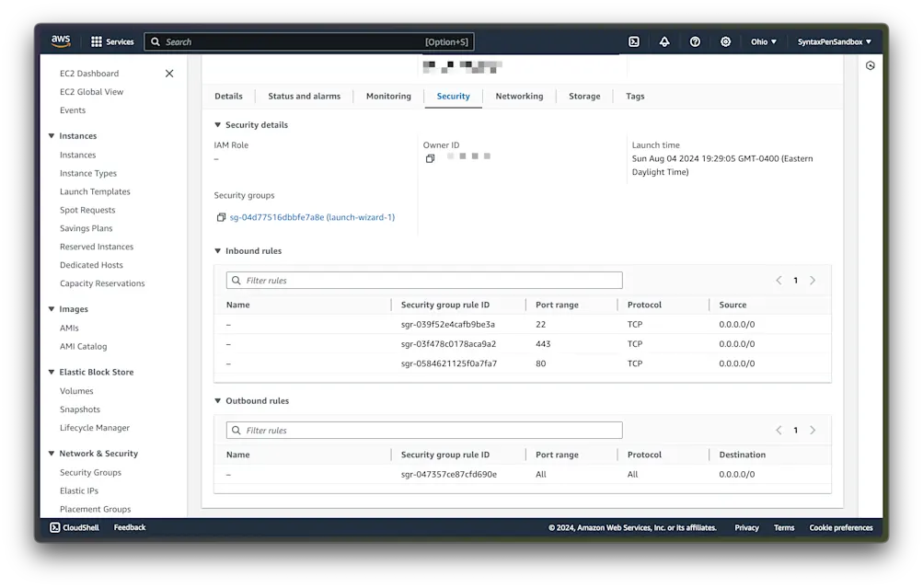Select the Security tab

coord(454,96)
